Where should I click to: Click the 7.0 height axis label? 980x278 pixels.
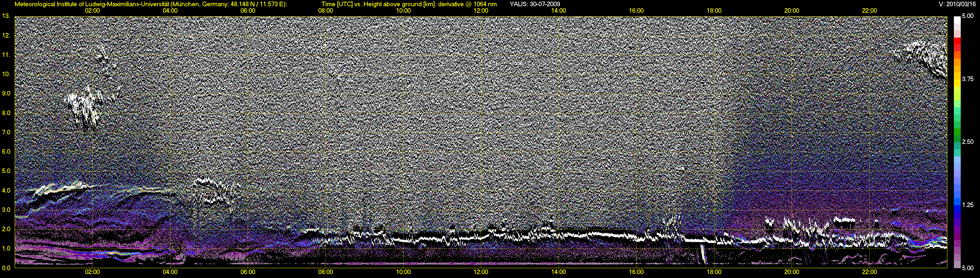click(x=6, y=132)
